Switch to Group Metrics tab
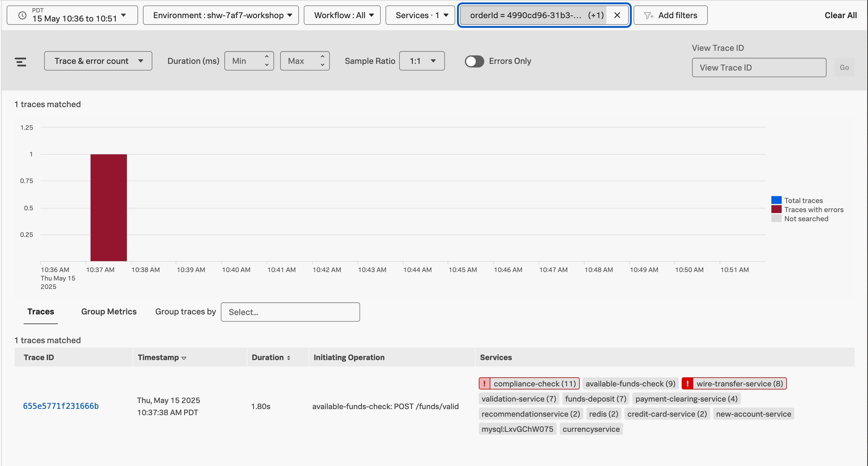This screenshot has width=868, height=466. pos(108,311)
